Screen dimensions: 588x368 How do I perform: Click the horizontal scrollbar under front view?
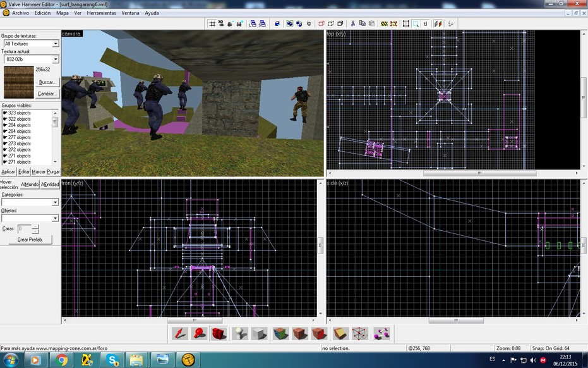coord(195,321)
